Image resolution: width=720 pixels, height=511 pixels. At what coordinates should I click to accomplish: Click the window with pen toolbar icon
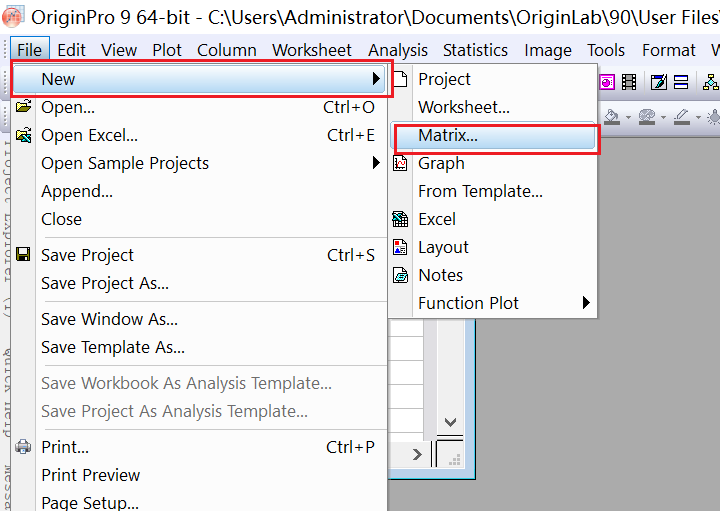[658, 83]
